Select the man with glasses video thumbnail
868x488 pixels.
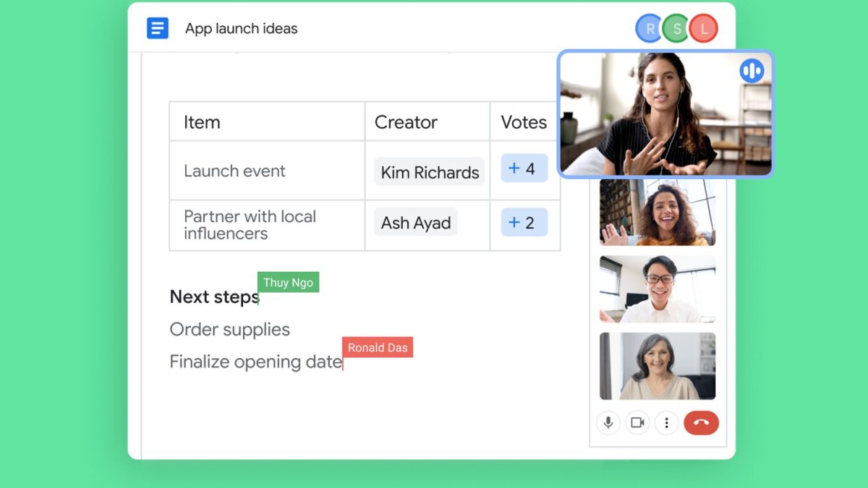click(x=658, y=289)
